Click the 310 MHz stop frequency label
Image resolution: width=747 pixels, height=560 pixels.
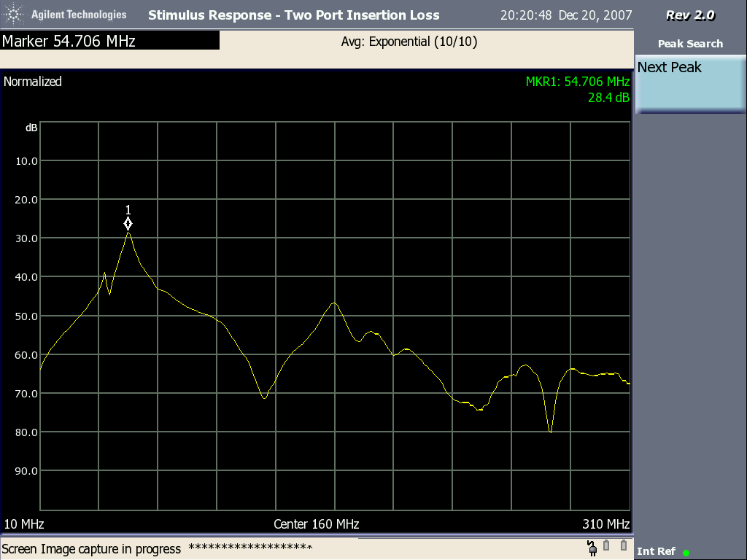(606, 524)
